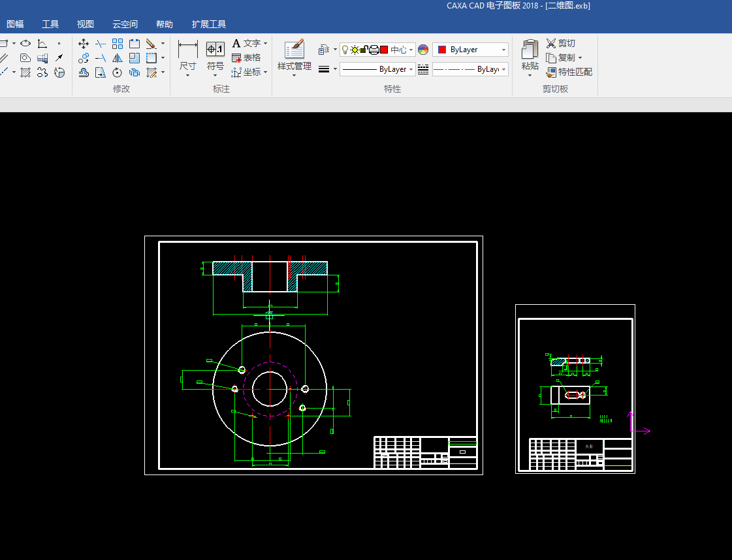Open the Array tool with four squares
The image size is (732, 560).
coord(118,44)
